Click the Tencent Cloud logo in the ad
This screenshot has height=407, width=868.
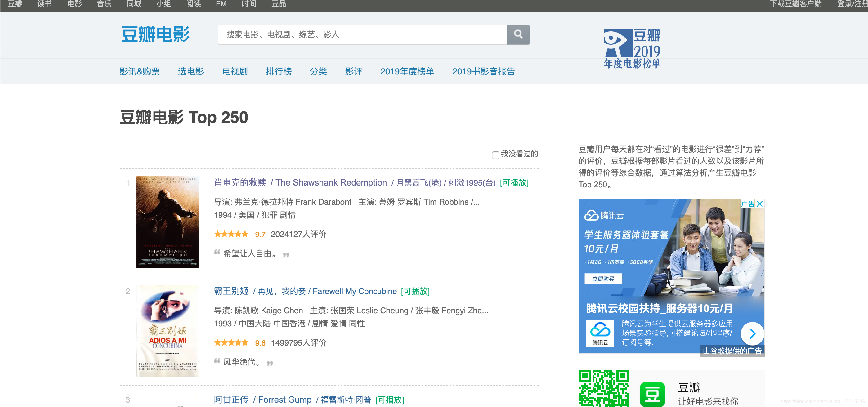600,333
